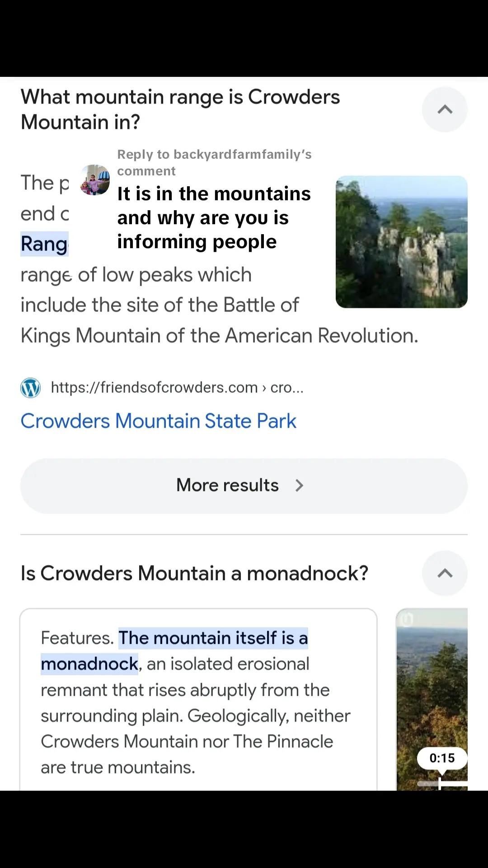Tap the 'Reply to backyardfarmfamily's comment' label
The image size is (488, 868).
214,163
